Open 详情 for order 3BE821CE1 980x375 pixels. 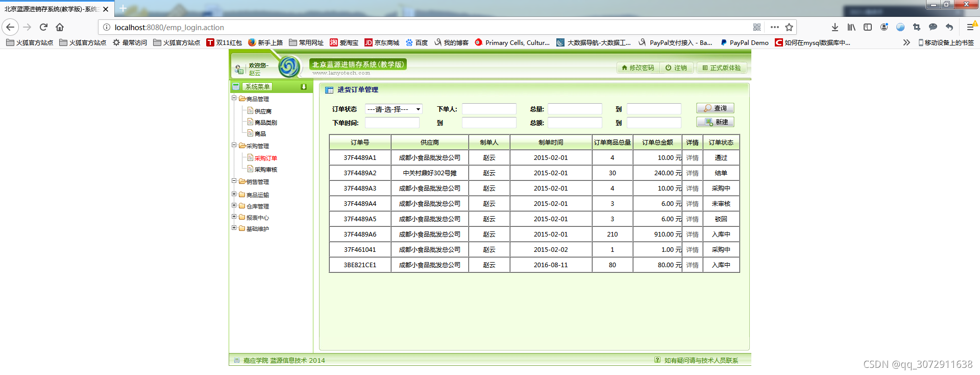pos(692,265)
